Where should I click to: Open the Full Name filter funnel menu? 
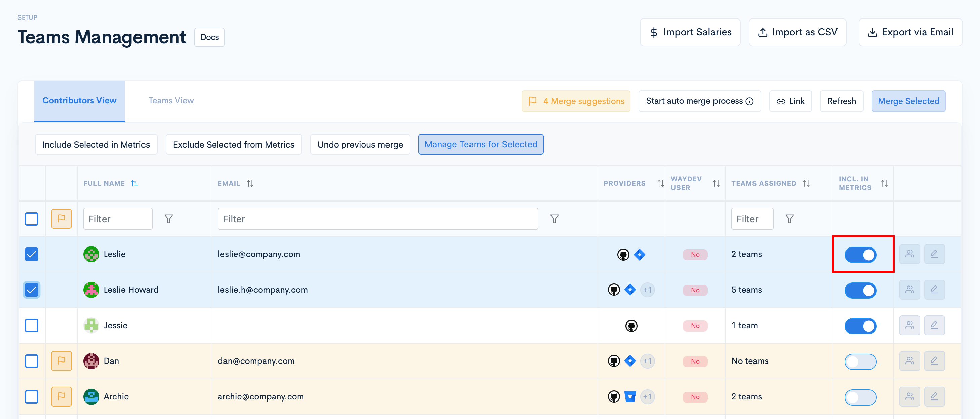pyautogui.click(x=168, y=219)
